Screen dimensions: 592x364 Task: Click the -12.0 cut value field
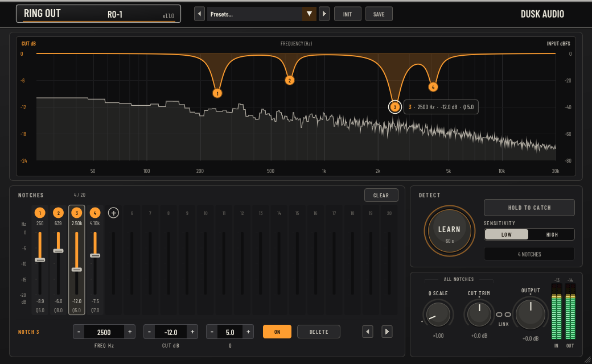pyautogui.click(x=171, y=332)
